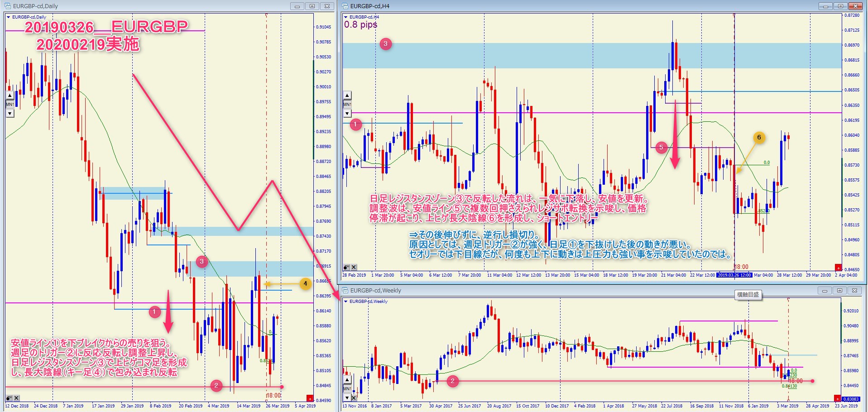
Task: Click the red plus square in Daily chart
Action: tap(310, 398)
